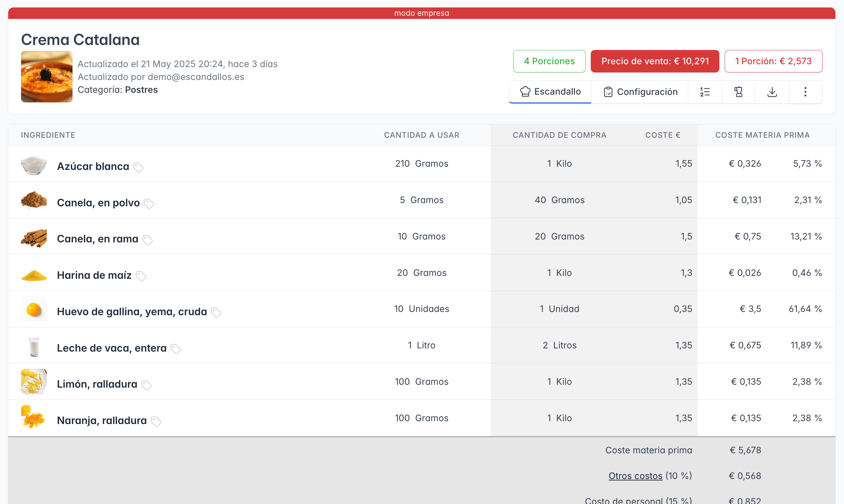Open the Naranja, ralladura ingredient

coord(102,420)
